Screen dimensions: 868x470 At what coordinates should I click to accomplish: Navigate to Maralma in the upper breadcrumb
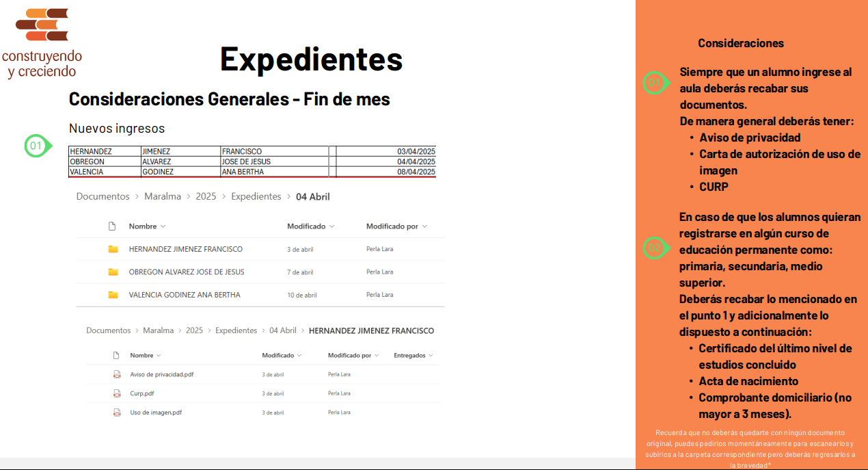click(x=163, y=196)
